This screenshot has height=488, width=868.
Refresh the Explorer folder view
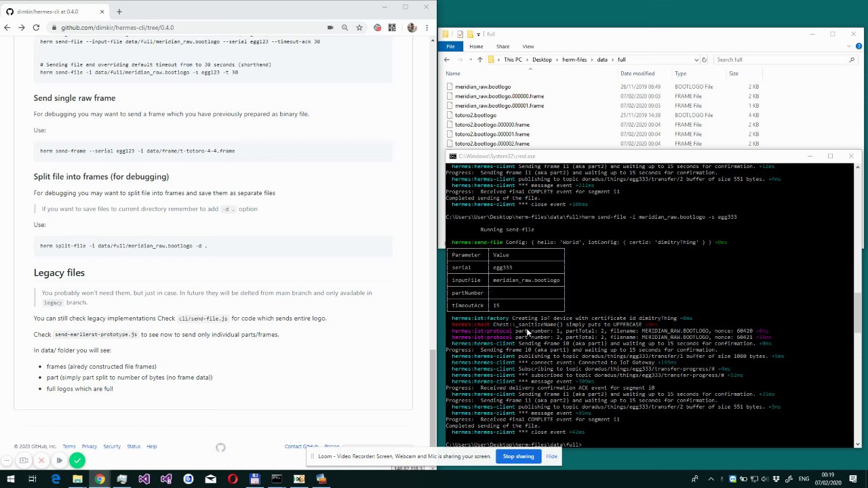pos(705,60)
